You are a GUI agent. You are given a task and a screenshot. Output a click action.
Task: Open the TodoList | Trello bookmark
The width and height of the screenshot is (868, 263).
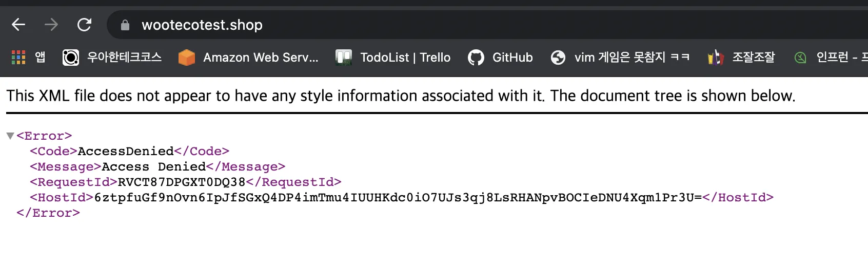pos(405,58)
